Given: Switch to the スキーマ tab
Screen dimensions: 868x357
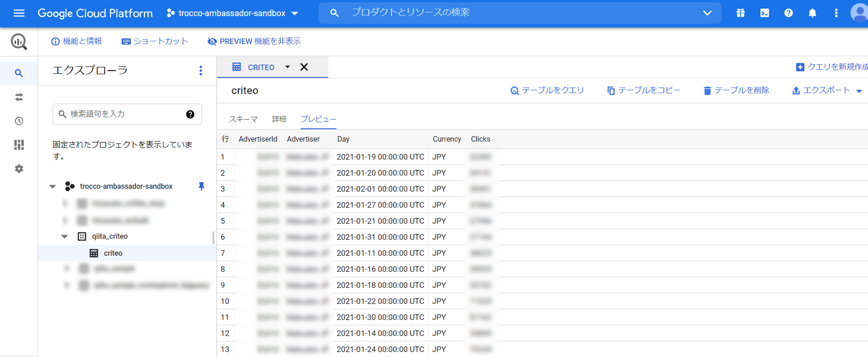Looking at the screenshot, I should click(x=243, y=119).
